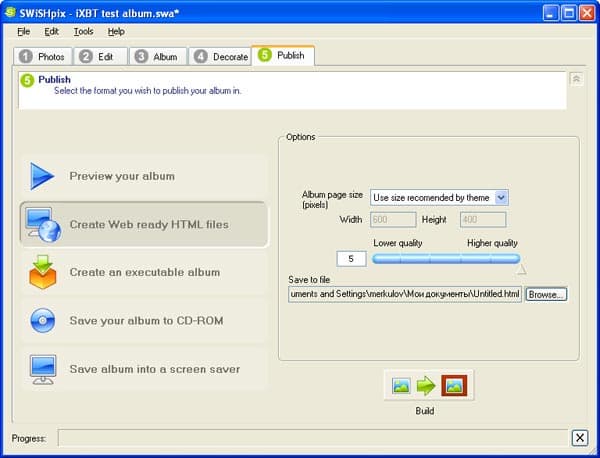600x458 pixels.
Task: Click the quality slider track
Action: [x=446, y=259]
